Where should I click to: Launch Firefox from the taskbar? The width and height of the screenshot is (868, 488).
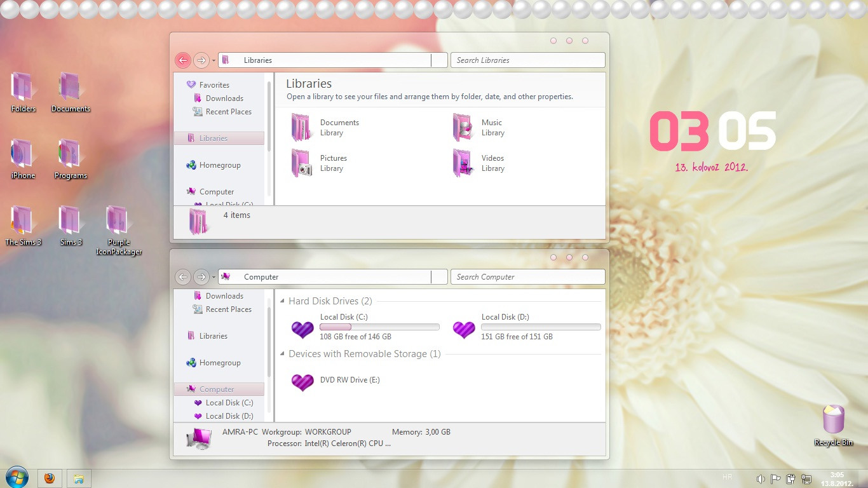49,478
